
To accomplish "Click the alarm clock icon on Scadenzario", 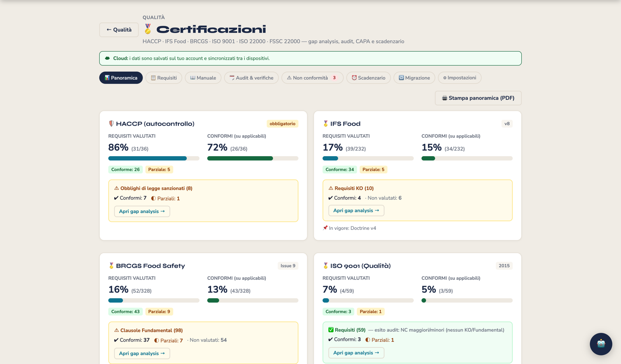I will coord(354,78).
